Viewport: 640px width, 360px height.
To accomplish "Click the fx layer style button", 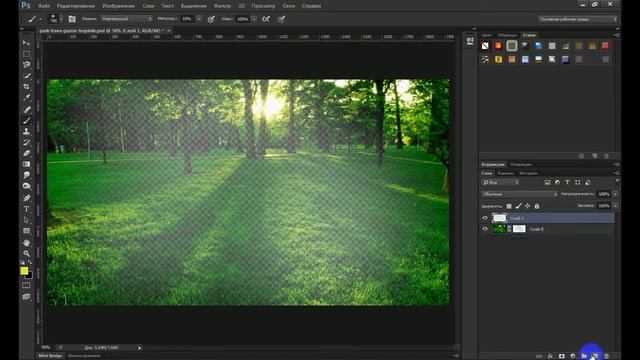I will click(x=550, y=356).
